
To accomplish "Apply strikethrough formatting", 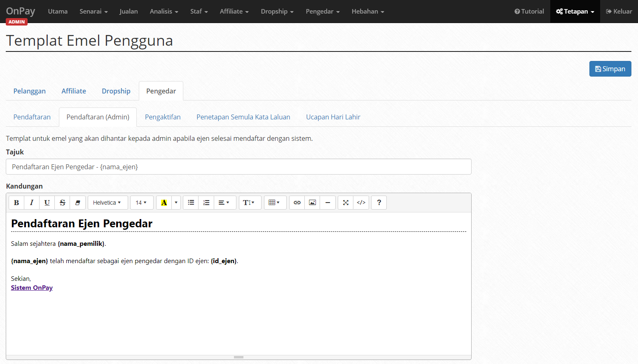I will tap(63, 203).
